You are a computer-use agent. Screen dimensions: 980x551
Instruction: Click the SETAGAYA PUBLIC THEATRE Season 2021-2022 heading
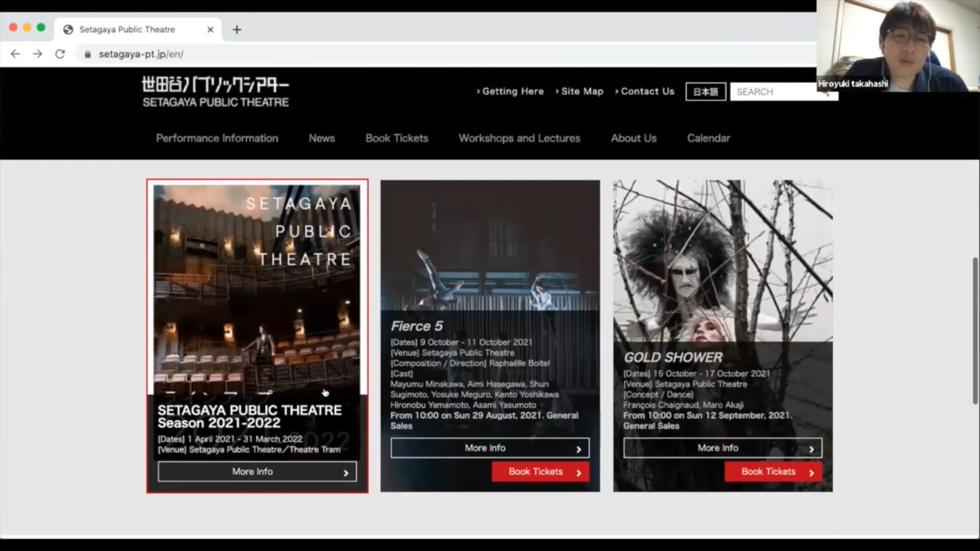[x=250, y=416]
